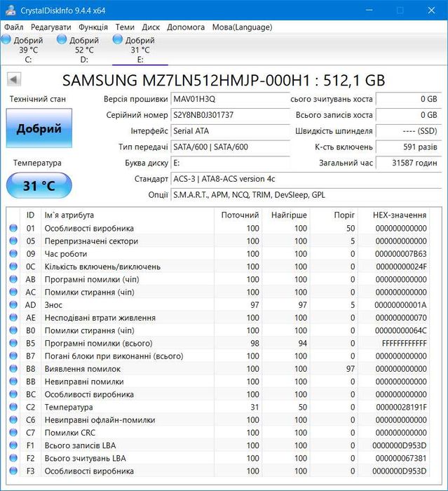448x491 pixels.
Task: Select the Кількість включень/виключень attribute row
Action: tap(218, 267)
